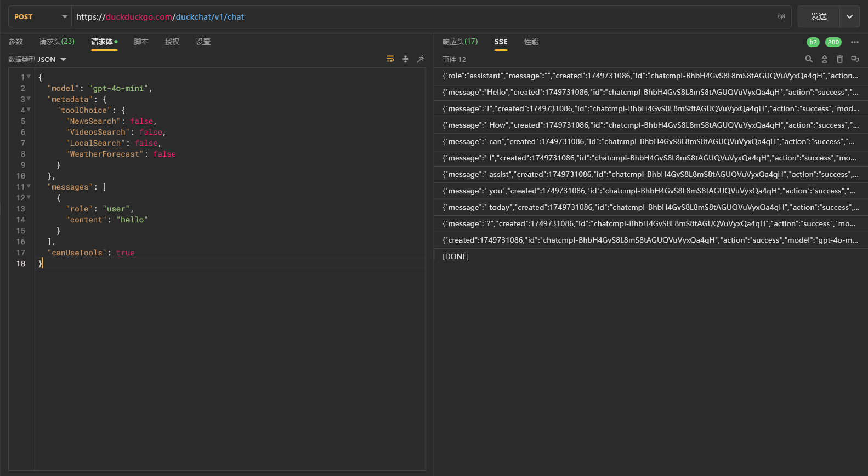
Task: Open the 设置 tab
Action: pyautogui.click(x=203, y=42)
